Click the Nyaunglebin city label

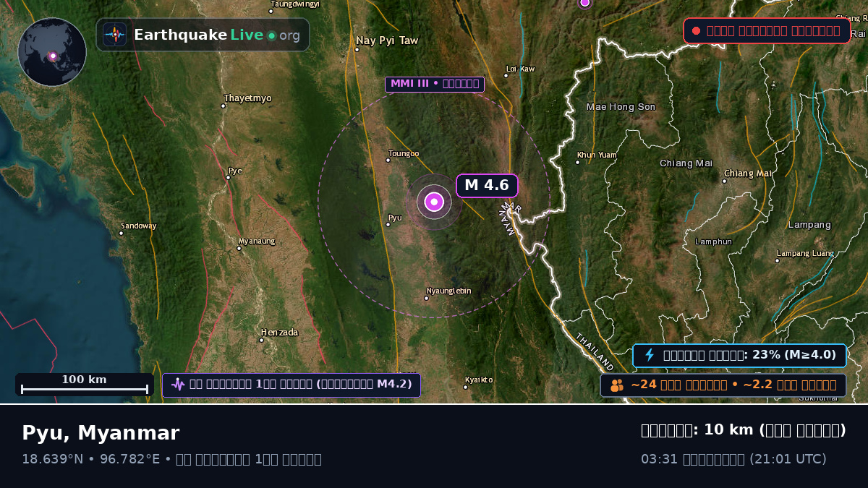click(448, 291)
